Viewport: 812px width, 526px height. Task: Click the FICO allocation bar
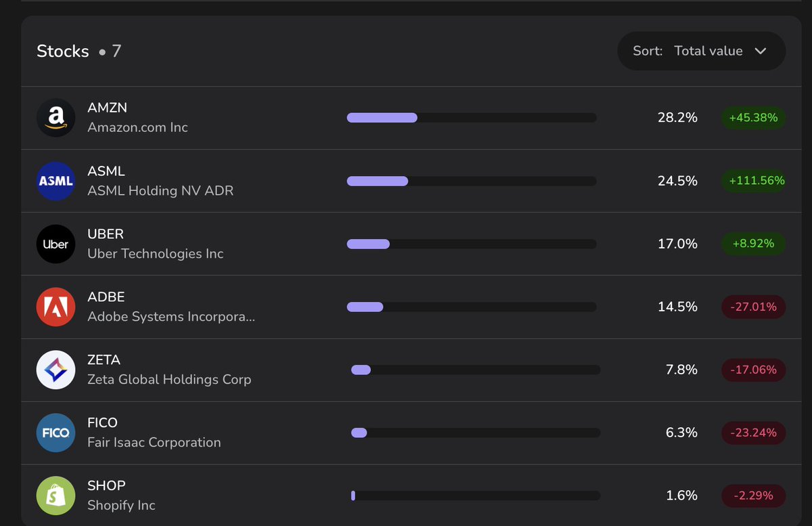(476, 433)
